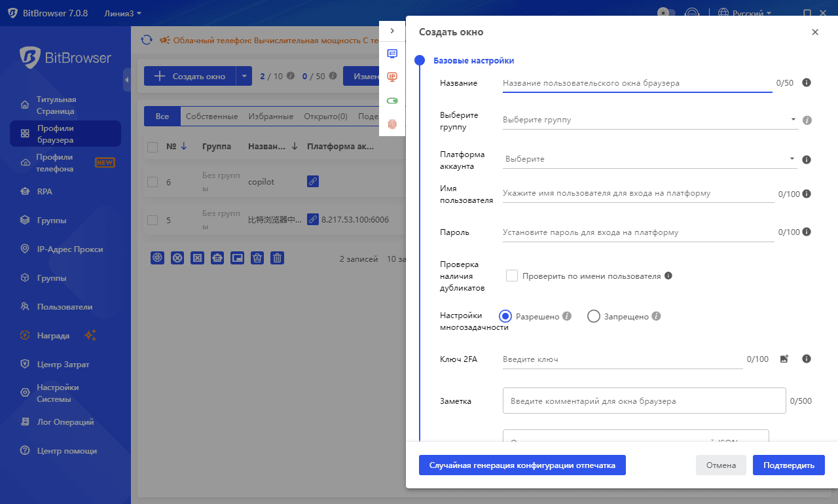Expand the Платформа аккаунта dropdown
838x504 pixels.
(x=648, y=159)
